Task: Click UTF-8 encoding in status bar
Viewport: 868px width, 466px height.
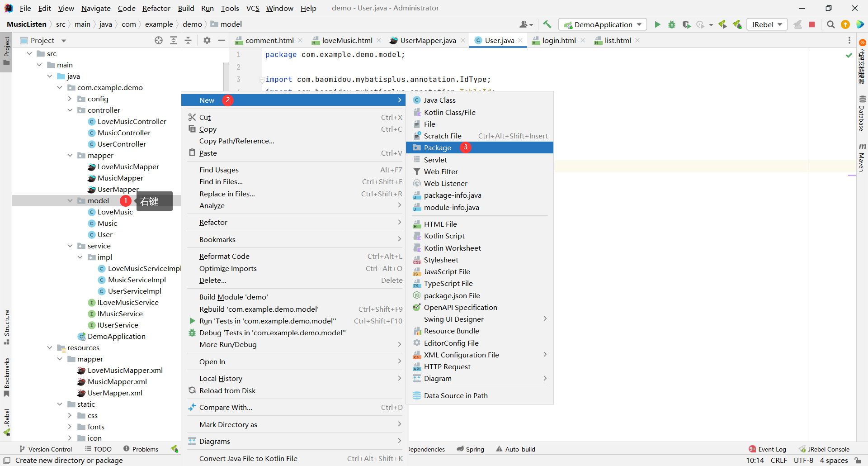Action: [803, 460]
